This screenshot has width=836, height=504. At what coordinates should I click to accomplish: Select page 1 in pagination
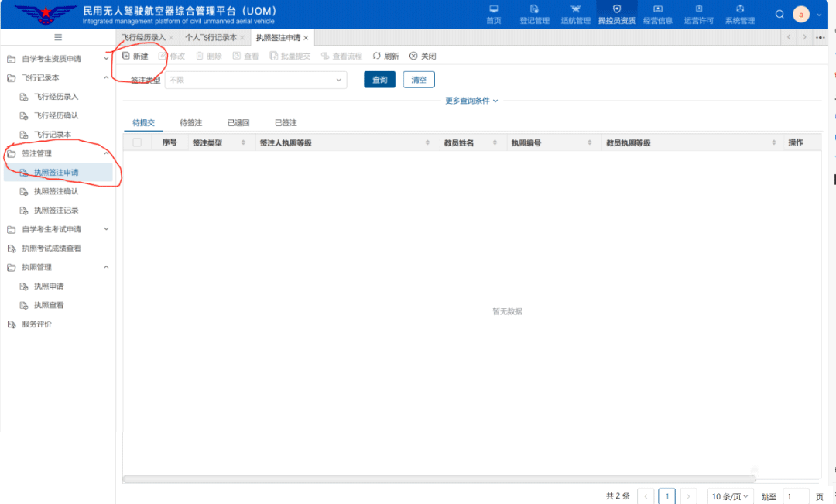coord(667,496)
